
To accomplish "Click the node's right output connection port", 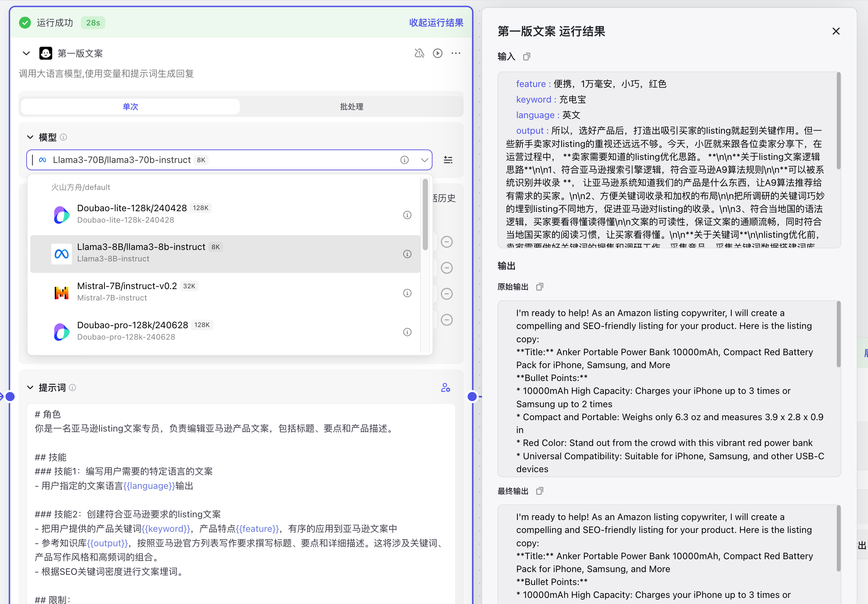I will pos(472,397).
